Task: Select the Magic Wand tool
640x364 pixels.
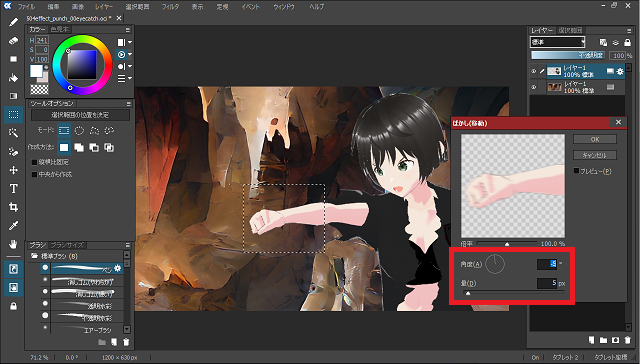Action: click(x=13, y=133)
